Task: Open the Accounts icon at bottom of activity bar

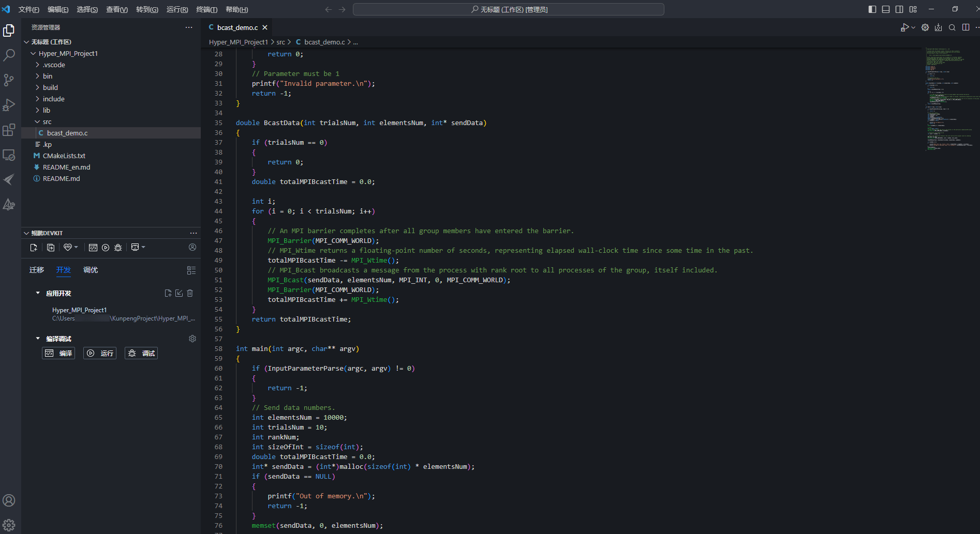Action: (9, 500)
